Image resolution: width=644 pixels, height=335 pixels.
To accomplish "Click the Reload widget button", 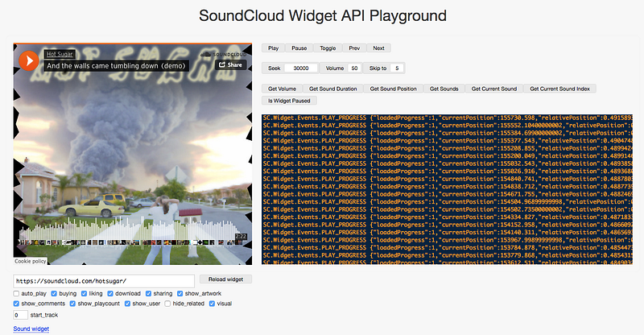I will coord(225,279).
